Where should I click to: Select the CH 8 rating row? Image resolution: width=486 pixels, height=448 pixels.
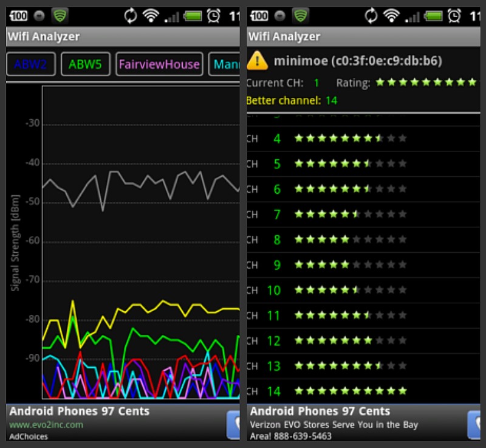pyautogui.click(x=363, y=240)
